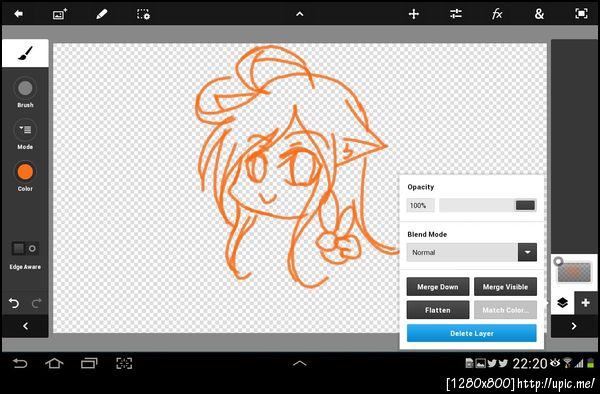Select the pencil draw tool in top bar
The width and height of the screenshot is (600, 394).
(101, 14)
